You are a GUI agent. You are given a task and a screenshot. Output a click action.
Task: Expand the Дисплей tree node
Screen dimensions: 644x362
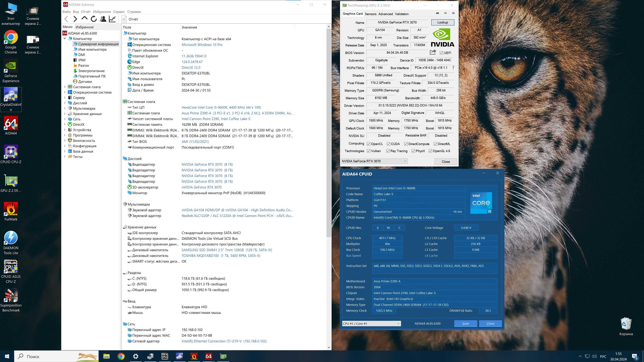(65, 103)
